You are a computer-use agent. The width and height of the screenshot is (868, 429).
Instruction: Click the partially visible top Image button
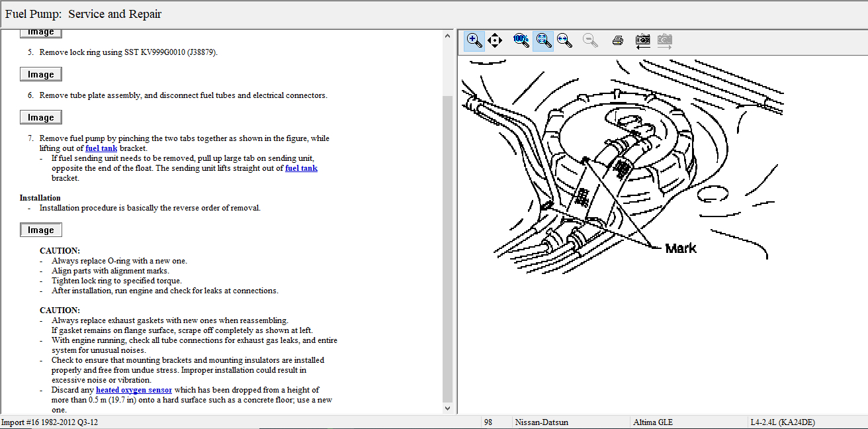pos(41,32)
